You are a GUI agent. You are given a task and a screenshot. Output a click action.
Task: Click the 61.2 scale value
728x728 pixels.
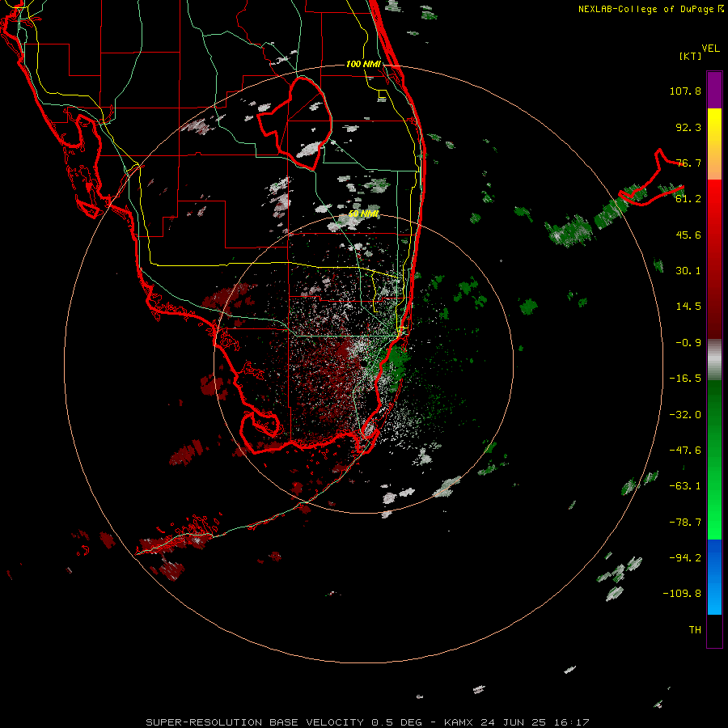[688, 199]
